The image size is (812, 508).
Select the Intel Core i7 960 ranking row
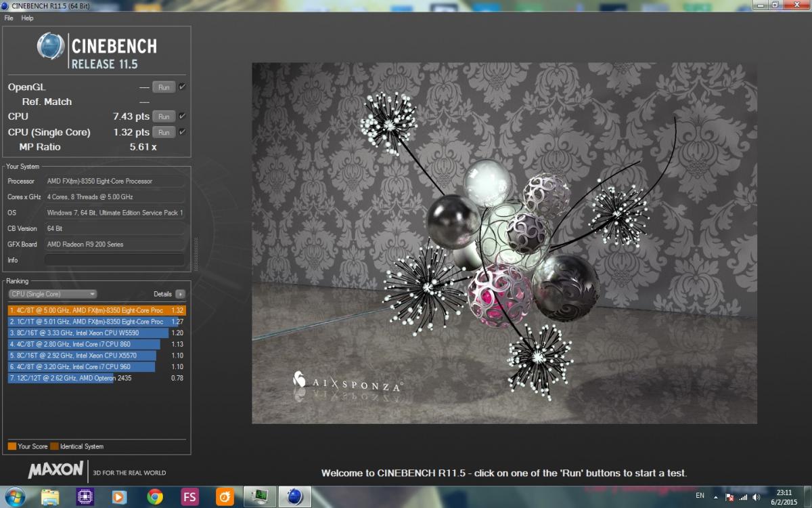96,367
